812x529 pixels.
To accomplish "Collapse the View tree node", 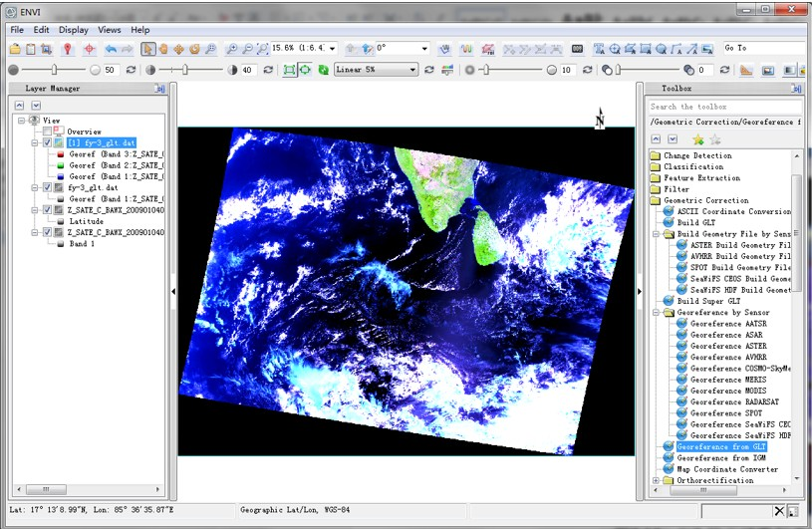I will (x=21, y=121).
